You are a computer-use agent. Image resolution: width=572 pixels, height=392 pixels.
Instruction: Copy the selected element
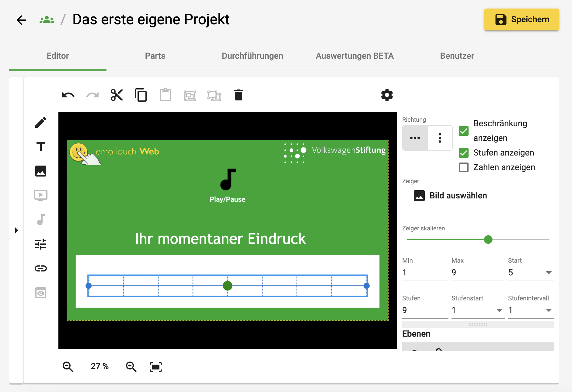(141, 95)
